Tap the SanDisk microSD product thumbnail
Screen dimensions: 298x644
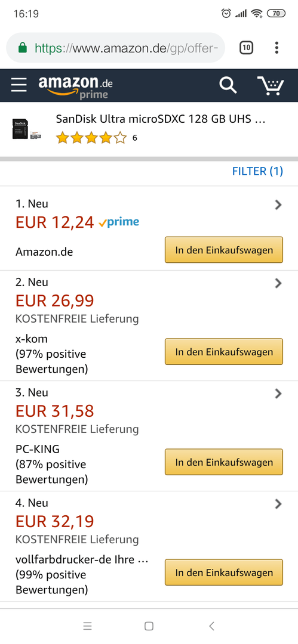[27, 129]
